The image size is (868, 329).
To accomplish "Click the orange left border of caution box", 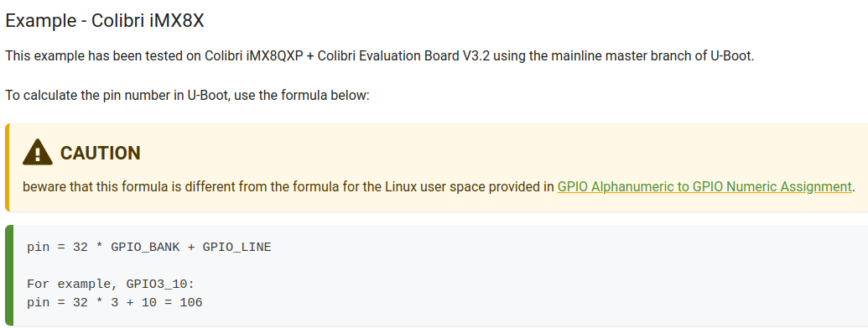I will [x=8, y=167].
